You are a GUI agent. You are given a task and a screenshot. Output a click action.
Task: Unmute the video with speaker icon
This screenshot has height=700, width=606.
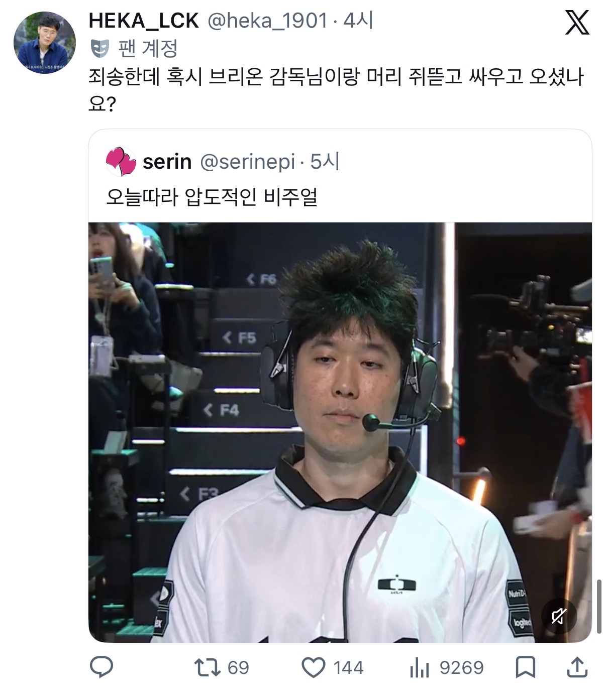559,616
